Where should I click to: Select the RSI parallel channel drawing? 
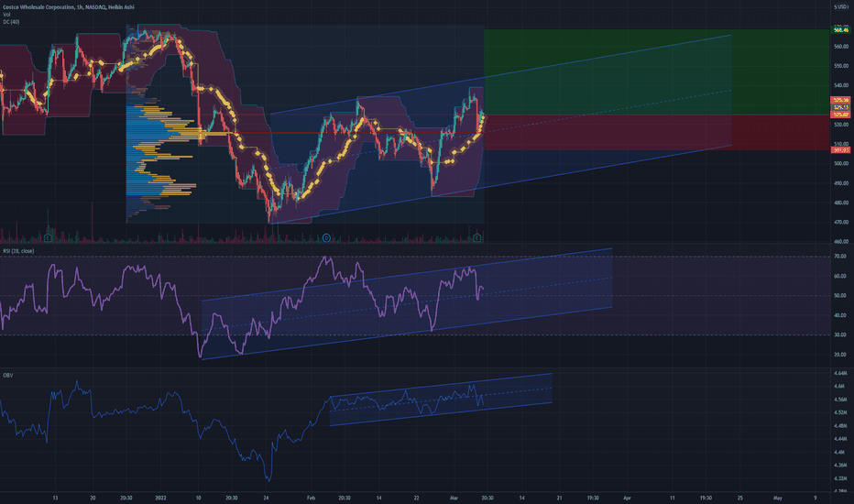[406, 303]
